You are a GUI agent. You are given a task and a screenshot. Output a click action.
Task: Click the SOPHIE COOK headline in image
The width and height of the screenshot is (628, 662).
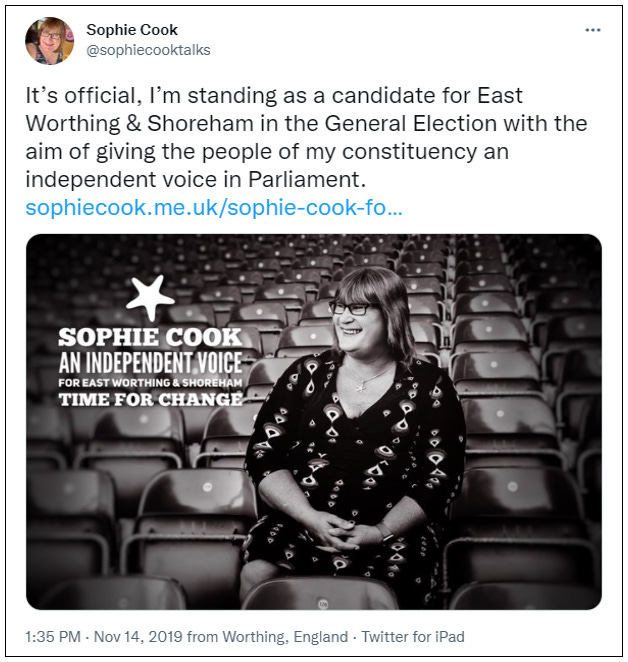click(150, 337)
